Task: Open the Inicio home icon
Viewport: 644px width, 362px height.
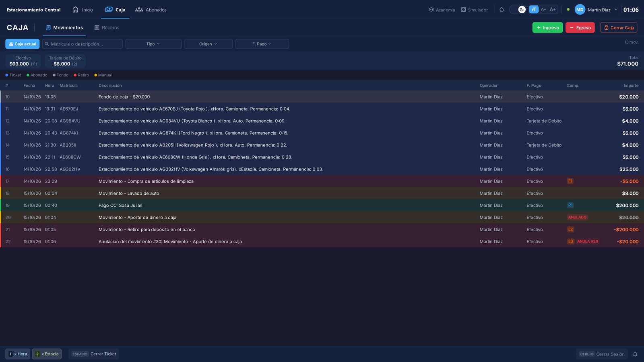Action: click(75, 10)
